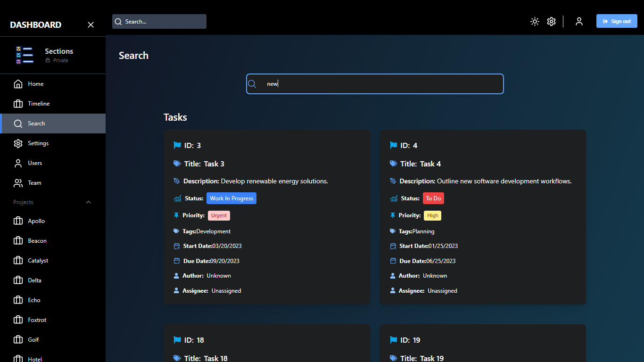Image resolution: width=644 pixels, height=362 pixels.
Task: Click the main search box containing 'new'
Action: coord(375,84)
